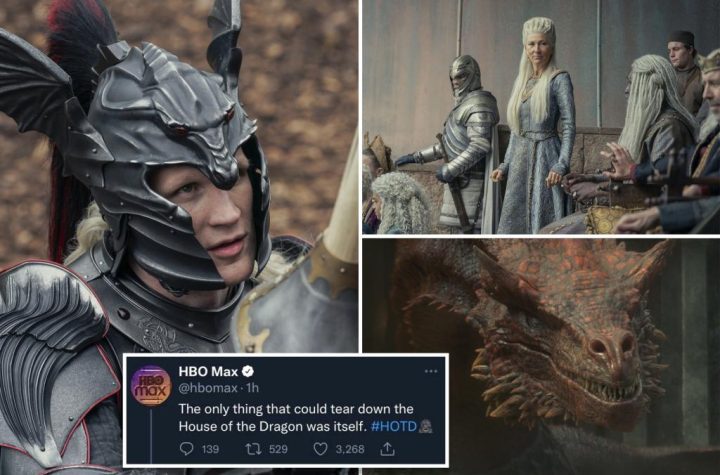
Task: Click the 1h tweet timestamp
Action: point(253,388)
